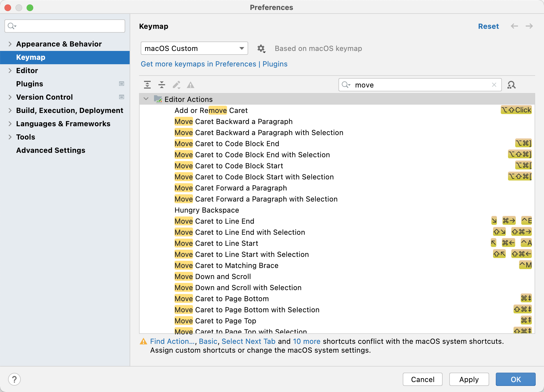Show actions with shortcut conflicts
Viewport: 544px width, 392px height.
click(x=190, y=85)
